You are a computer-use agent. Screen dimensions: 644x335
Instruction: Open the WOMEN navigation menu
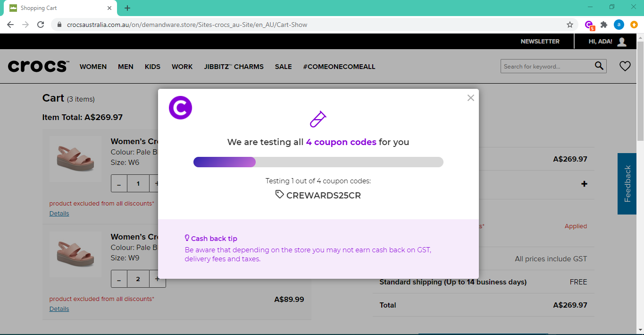click(93, 67)
